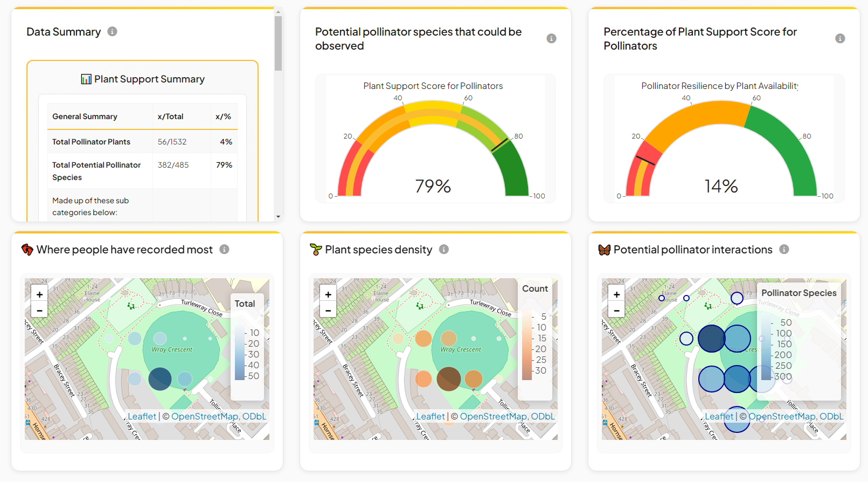The height and width of the screenshot is (482, 868).
Task: Zoom out on Plant species density map
Action: pos(328,310)
